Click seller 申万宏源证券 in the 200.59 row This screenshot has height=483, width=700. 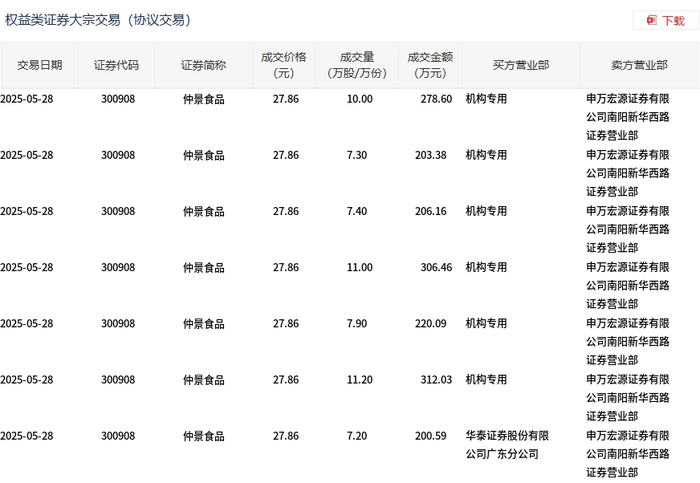coord(628,454)
